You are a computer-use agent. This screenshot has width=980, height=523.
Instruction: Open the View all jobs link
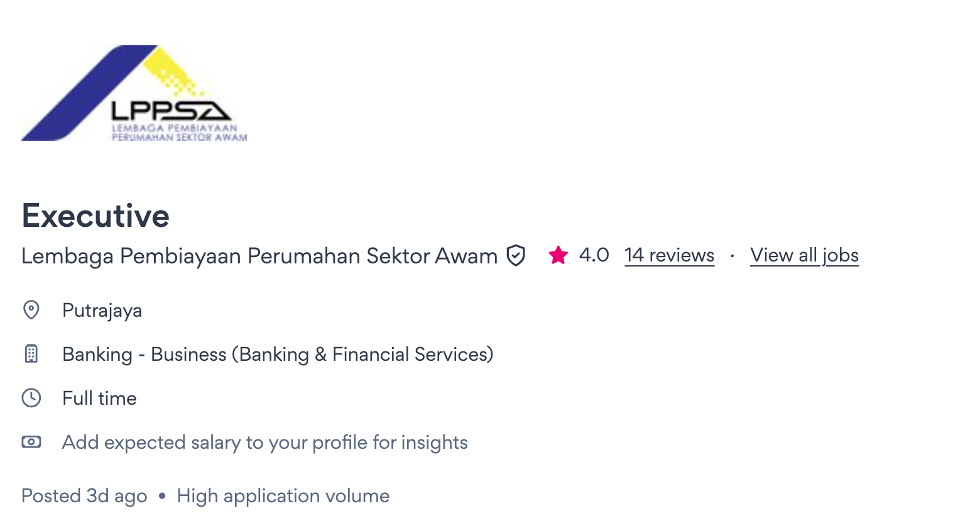(x=804, y=255)
